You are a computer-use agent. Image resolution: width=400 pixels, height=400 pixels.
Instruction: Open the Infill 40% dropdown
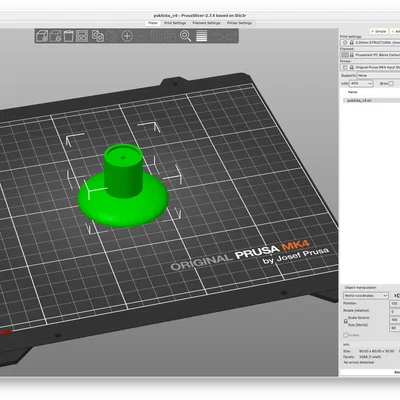tap(361, 83)
